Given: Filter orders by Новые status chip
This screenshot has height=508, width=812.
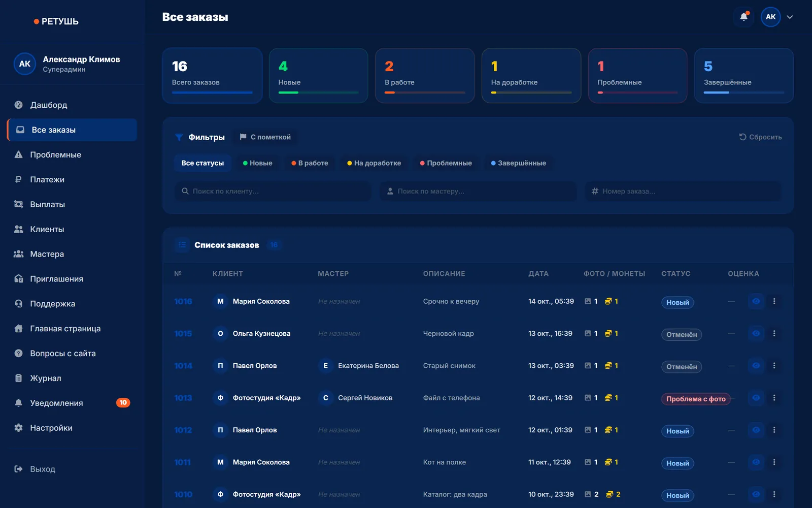Looking at the screenshot, I should pos(258,163).
